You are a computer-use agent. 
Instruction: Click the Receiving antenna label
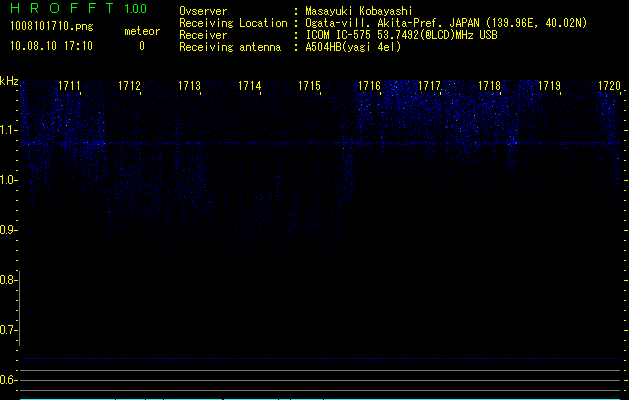point(230,47)
